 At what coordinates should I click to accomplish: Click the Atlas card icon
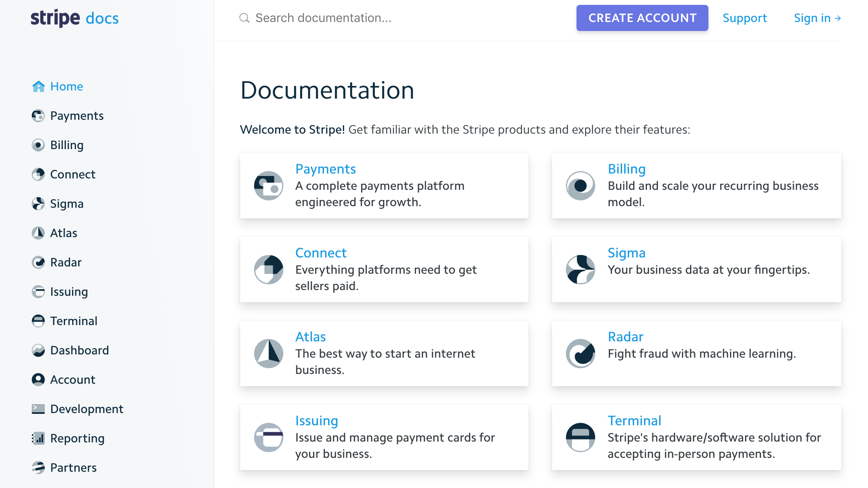[x=269, y=354]
